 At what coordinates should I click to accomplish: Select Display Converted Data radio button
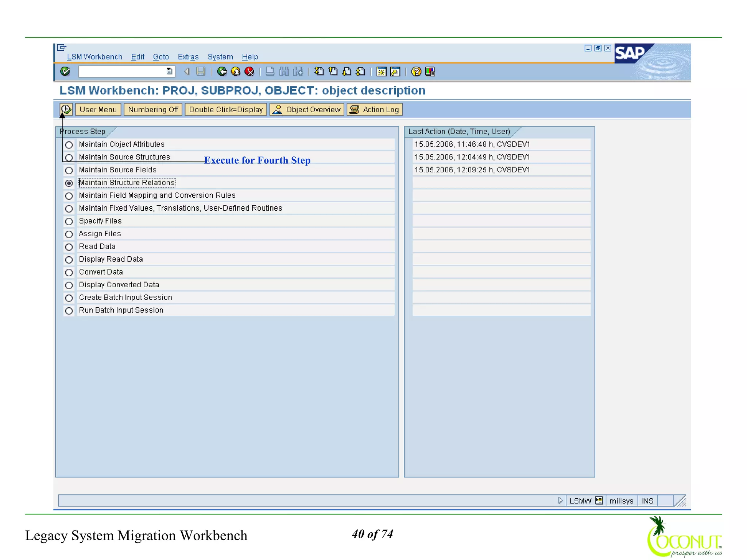[x=69, y=285]
